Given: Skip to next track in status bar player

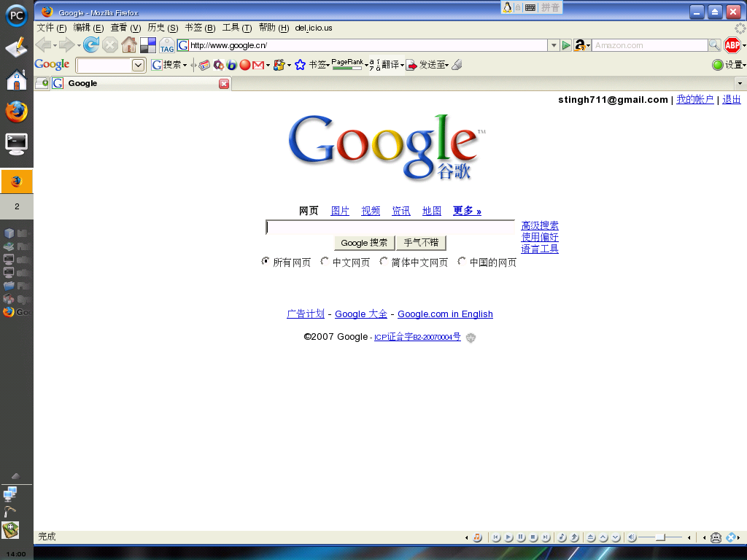Looking at the screenshot, I should point(546,537).
